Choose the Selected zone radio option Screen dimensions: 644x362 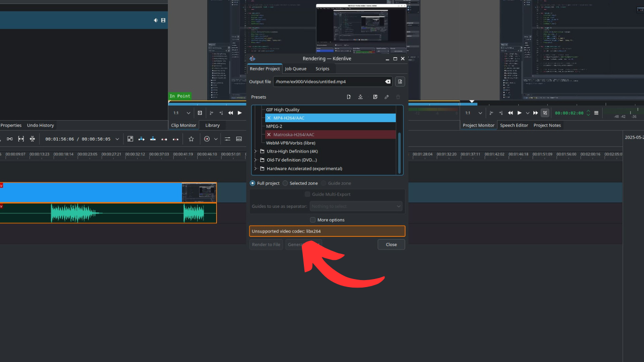point(285,184)
